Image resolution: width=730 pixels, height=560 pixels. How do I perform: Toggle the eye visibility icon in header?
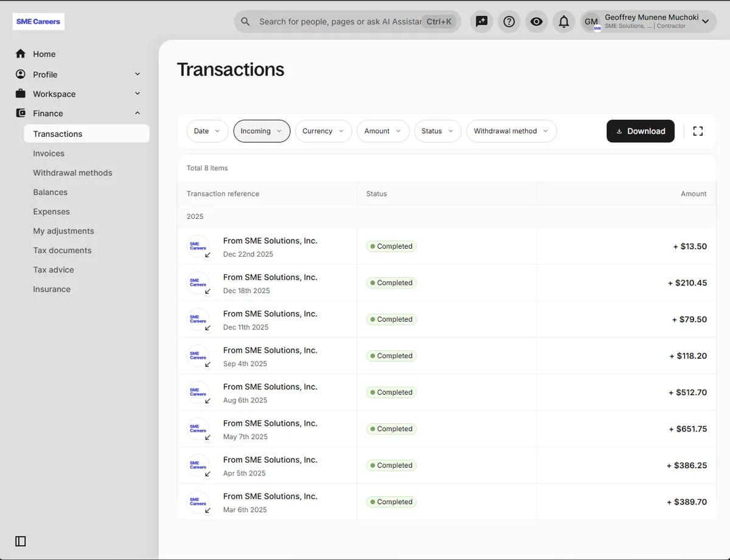coord(537,22)
